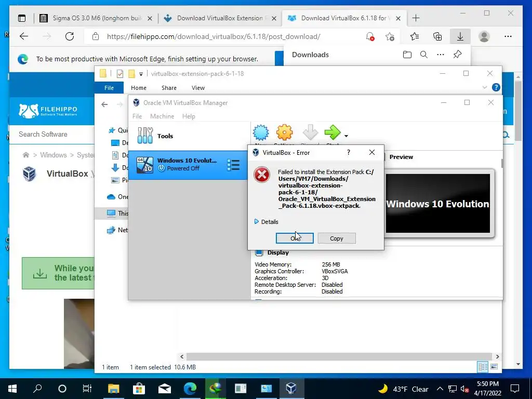532x399 pixels.
Task: Open the VirtualBox Help menu
Action: click(x=189, y=116)
